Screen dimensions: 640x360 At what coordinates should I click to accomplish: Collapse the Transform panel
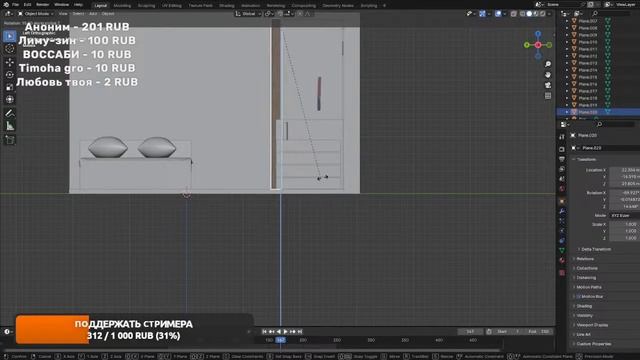pyautogui.click(x=586, y=160)
